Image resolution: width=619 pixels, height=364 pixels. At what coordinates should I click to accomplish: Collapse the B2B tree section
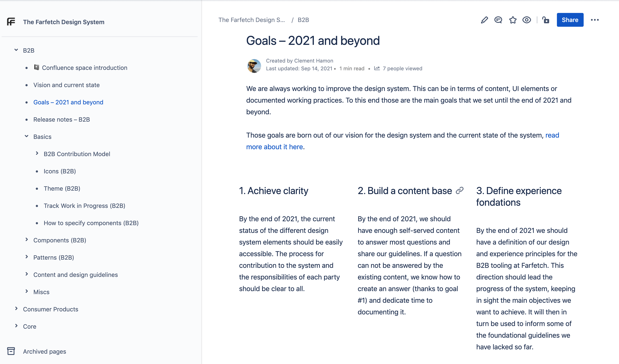click(16, 50)
